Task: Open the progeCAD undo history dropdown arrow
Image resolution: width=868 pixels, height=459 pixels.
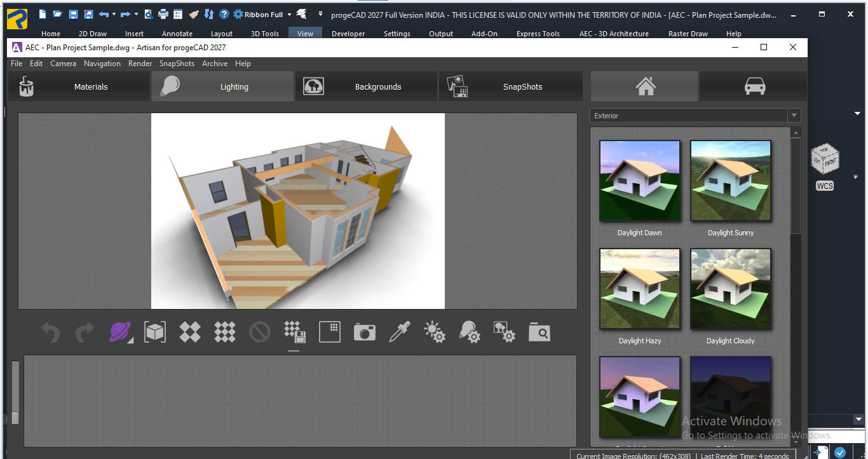Action: tap(114, 14)
